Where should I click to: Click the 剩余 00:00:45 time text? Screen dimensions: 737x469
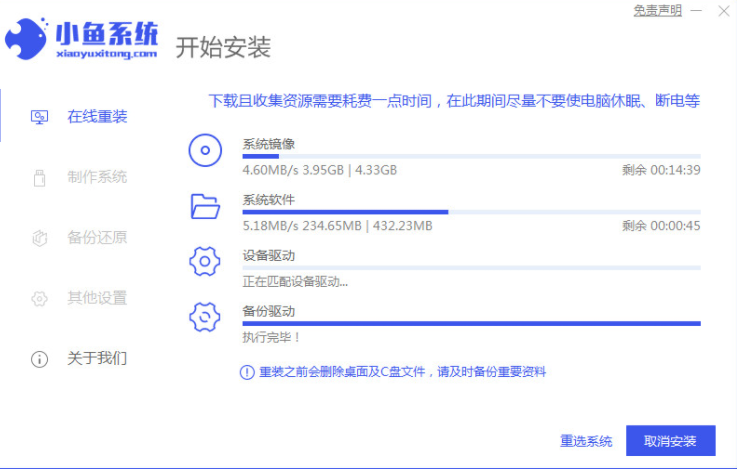click(661, 226)
